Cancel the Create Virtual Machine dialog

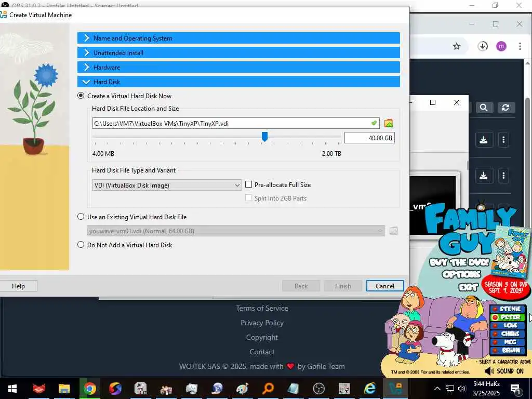(x=385, y=286)
